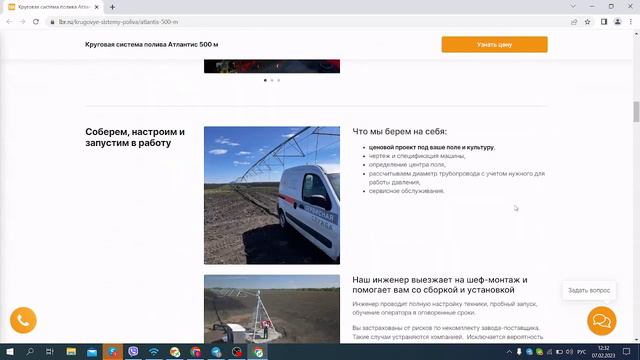Viewport: 640px width, 360px height.
Task: Click the browser forward arrow
Action: coord(22,22)
